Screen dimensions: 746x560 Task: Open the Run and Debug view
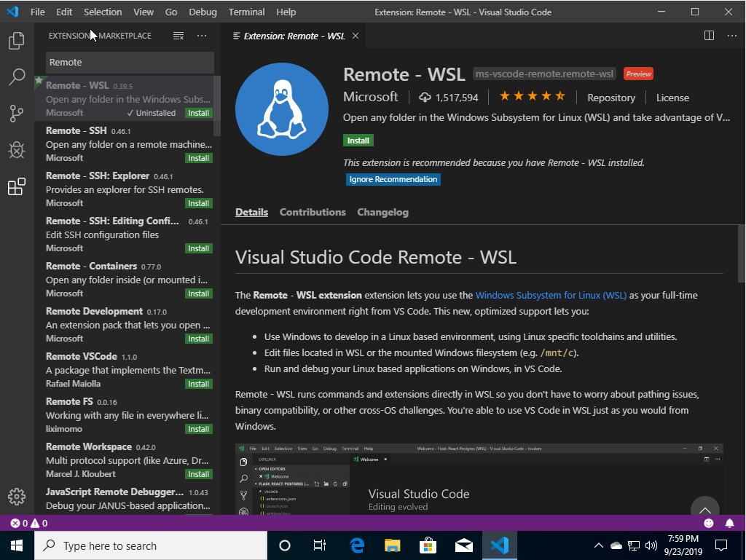(16, 150)
